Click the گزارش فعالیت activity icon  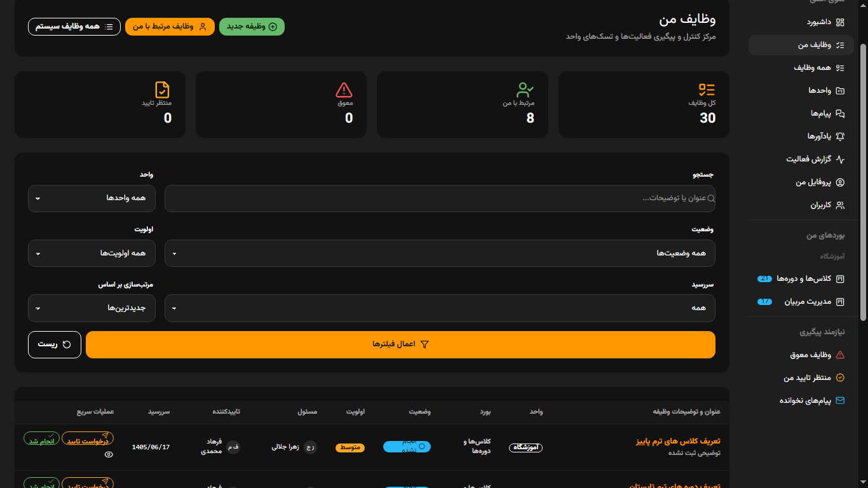(840, 159)
